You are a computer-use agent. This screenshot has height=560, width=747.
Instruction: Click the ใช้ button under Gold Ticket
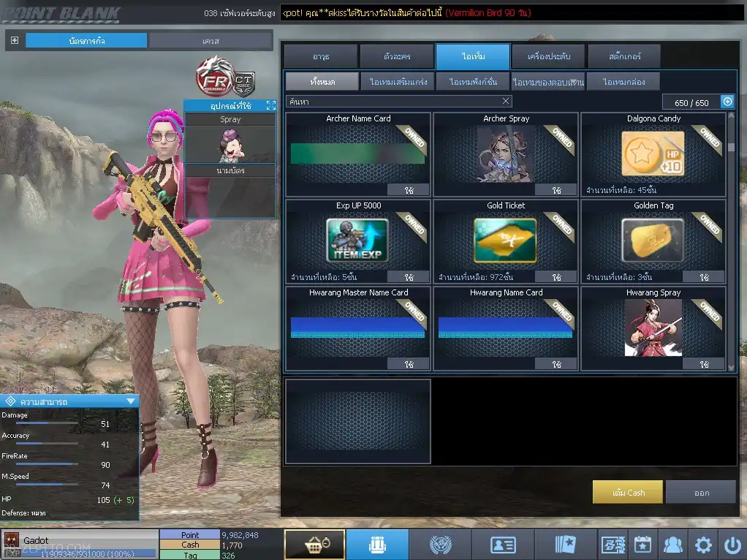click(556, 277)
